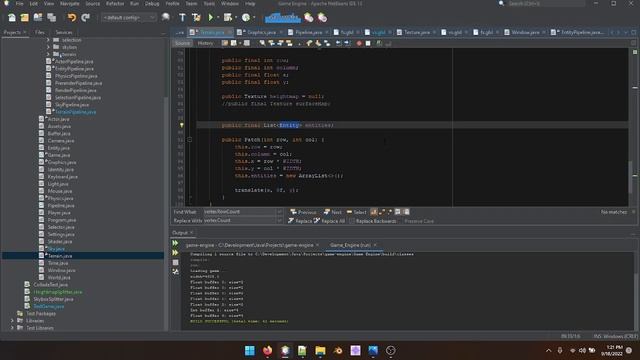Click the Next find button
640x360 pixels.
point(333,212)
